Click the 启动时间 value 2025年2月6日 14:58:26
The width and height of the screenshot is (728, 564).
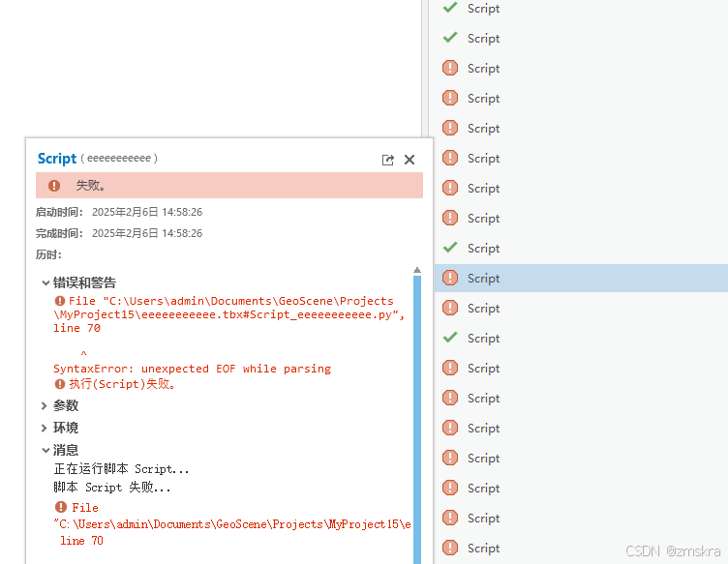pos(147,212)
